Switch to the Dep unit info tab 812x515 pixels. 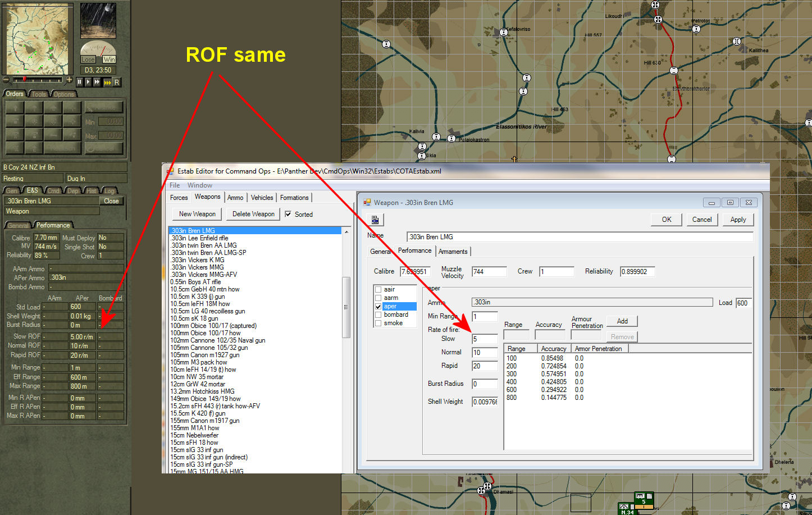[x=73, y=191]
